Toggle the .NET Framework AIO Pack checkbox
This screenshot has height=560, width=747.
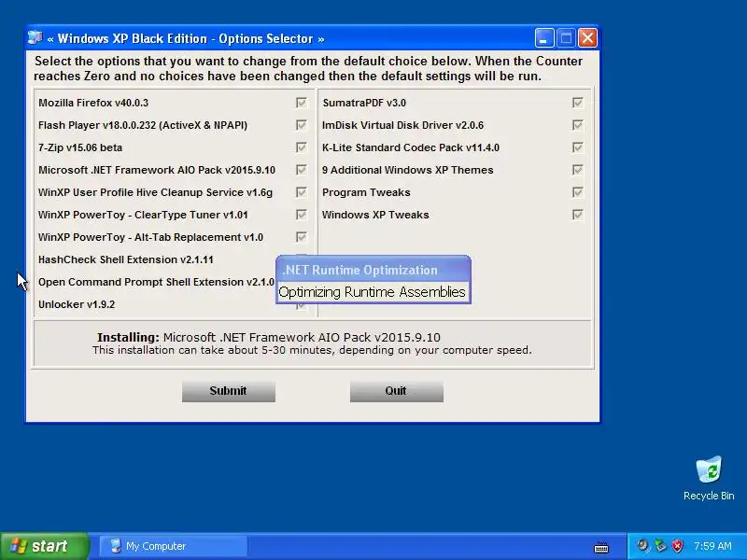301,170
